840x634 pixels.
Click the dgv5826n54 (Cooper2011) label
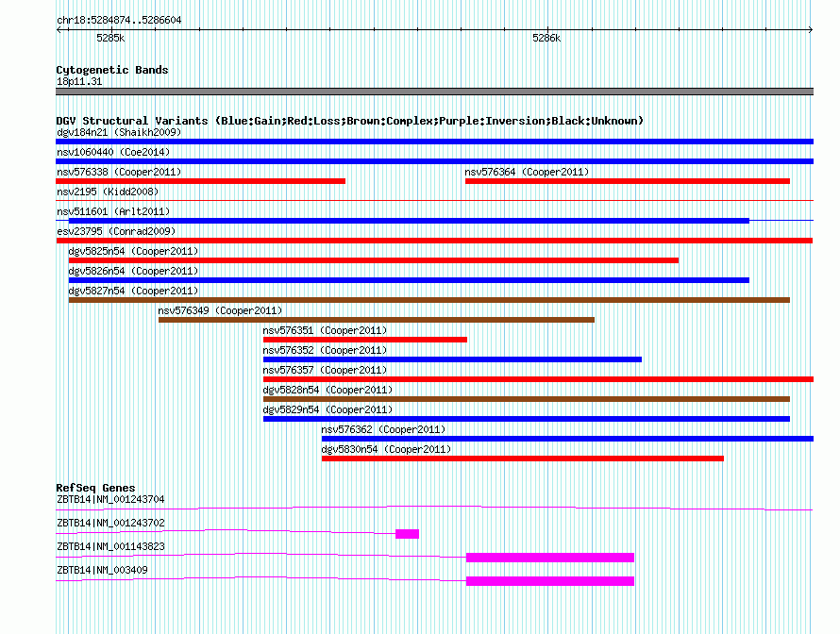(133, 271)
